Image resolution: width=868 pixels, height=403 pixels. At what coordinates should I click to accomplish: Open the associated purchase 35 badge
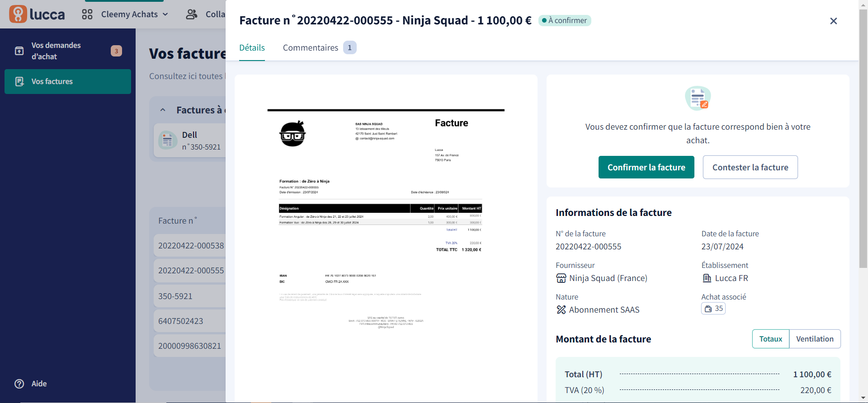point(713,309)
